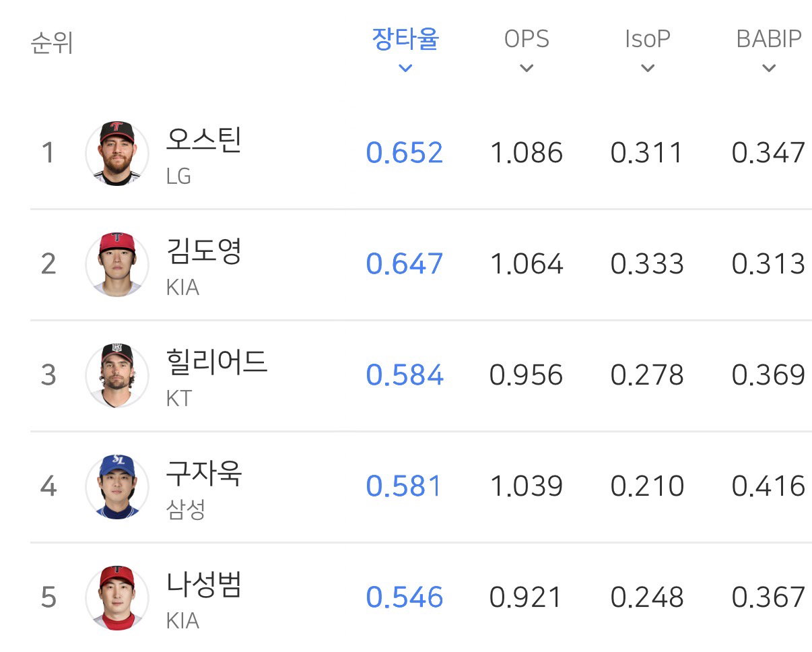This screenshot has height=652, width=812.
Task: Sort by the 장타율 column header
Action: pyautogui.click(x=405, y=39)
